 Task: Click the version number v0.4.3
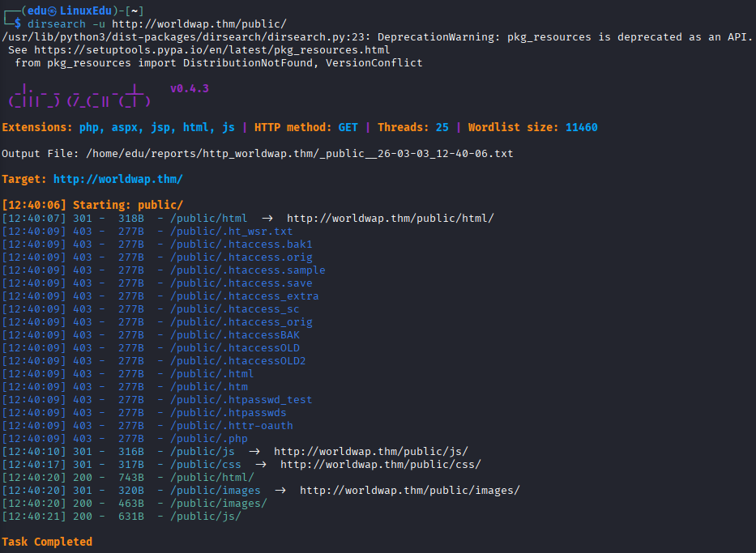tap(190, 88)
